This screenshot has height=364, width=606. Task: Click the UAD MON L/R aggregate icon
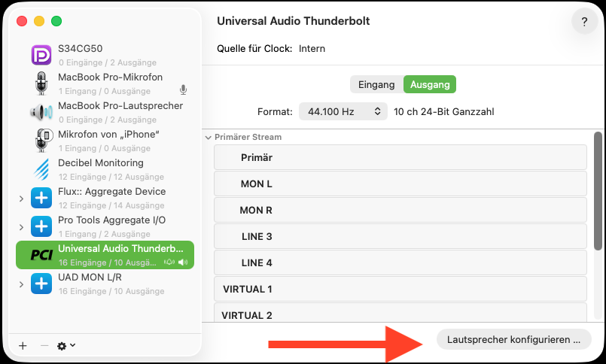click(x=41, y=284)
